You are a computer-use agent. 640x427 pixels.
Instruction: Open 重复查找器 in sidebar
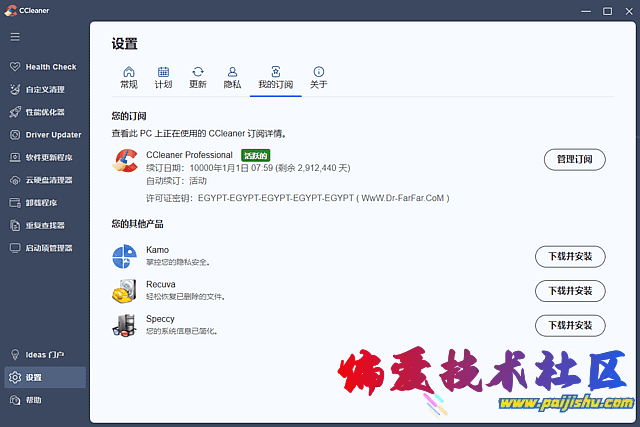pyautogui.click(x=45, y=225)
